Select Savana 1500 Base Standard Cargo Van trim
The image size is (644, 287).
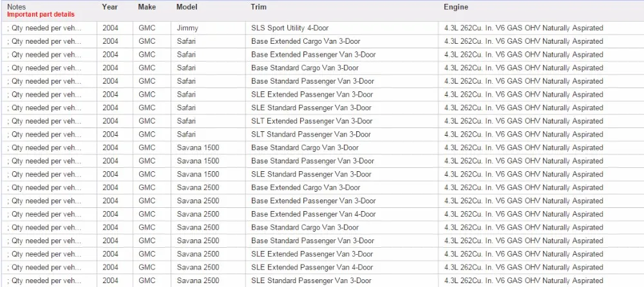click(305, 148)
